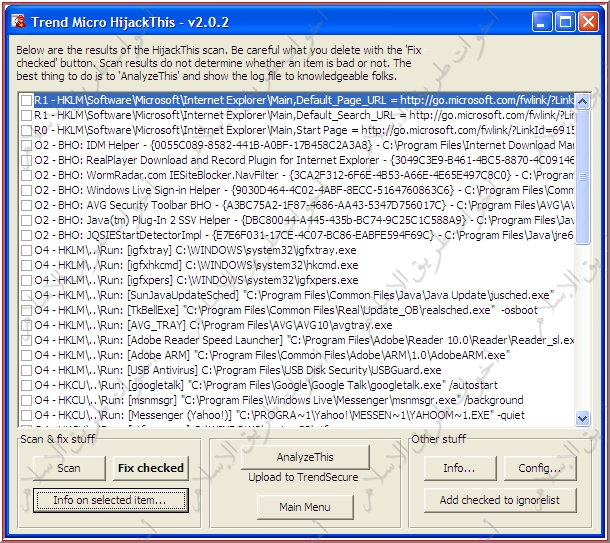Select the IDM Helper BHO row text

tap(303, 145)
